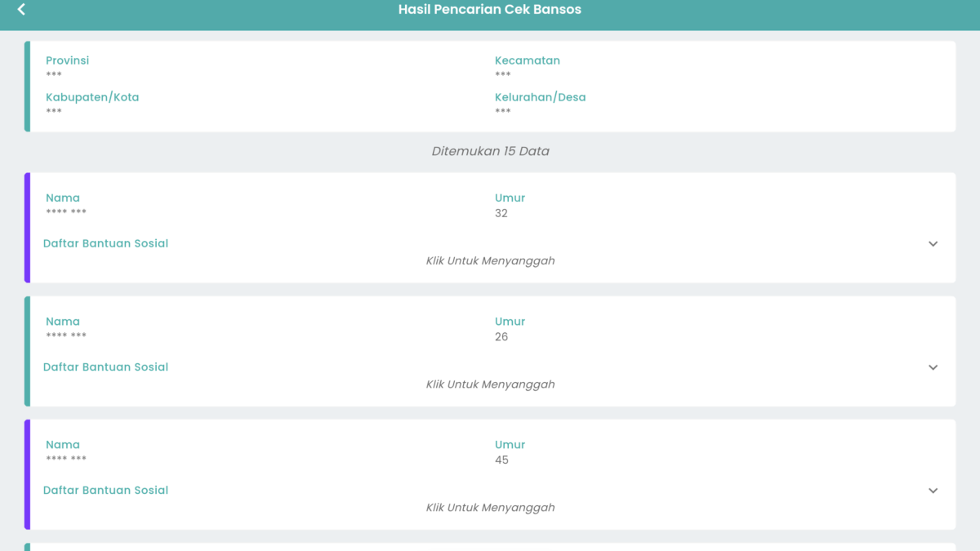Select the Kecamatan field value
Screen dimensions: 980x551
coord(501,73)
